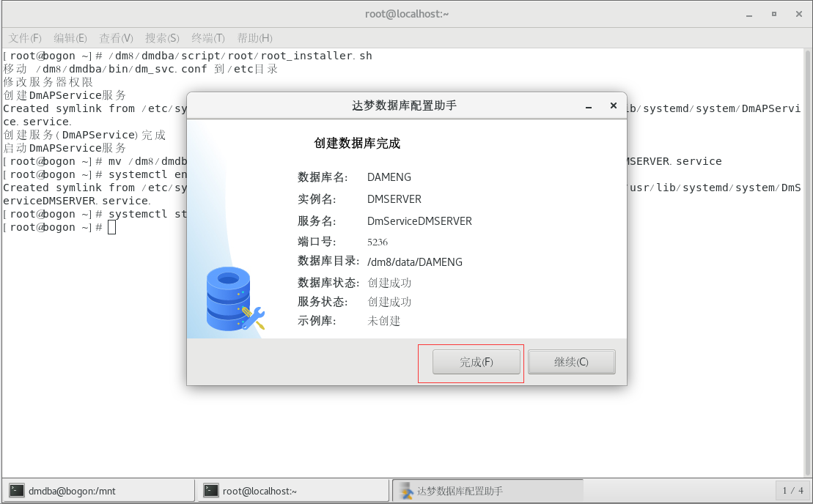Maximize the root@localhost terminal window
Image resolution: width=813 pixels, height=504 pixels.
(x=774, y=14)
